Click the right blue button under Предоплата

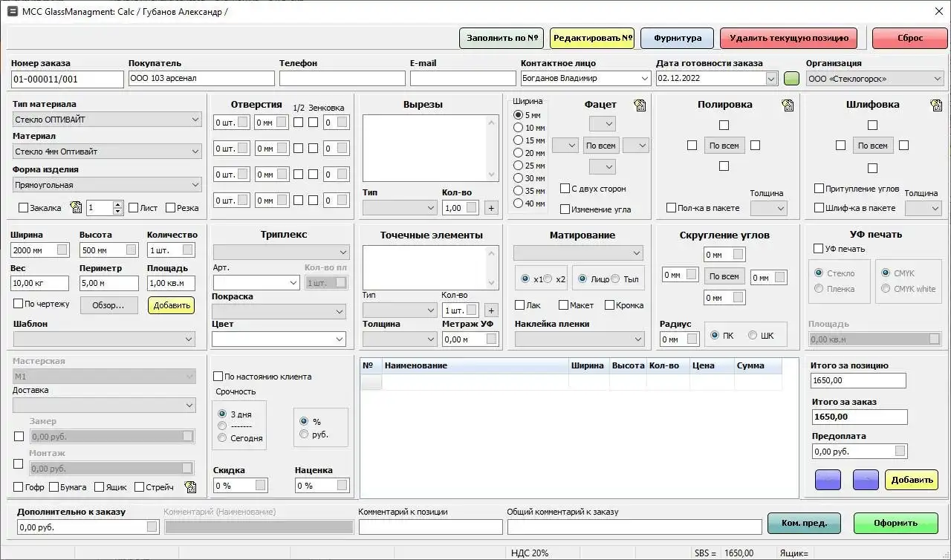click(x=866, y=480)
